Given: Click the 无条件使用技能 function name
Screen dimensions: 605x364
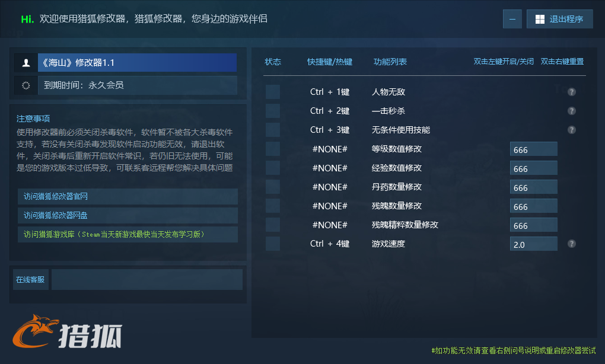Looking at the screenshot, I should [x=400, y=130].
